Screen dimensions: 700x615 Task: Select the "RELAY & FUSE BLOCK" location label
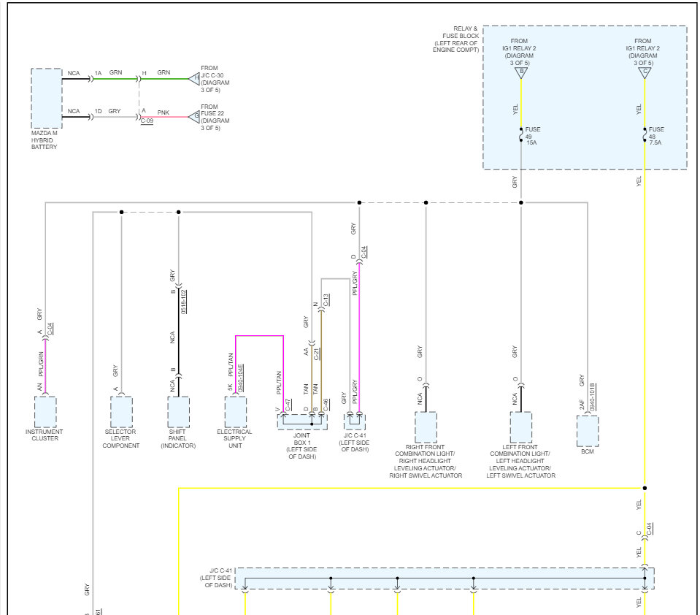click(x=456, y=39)
